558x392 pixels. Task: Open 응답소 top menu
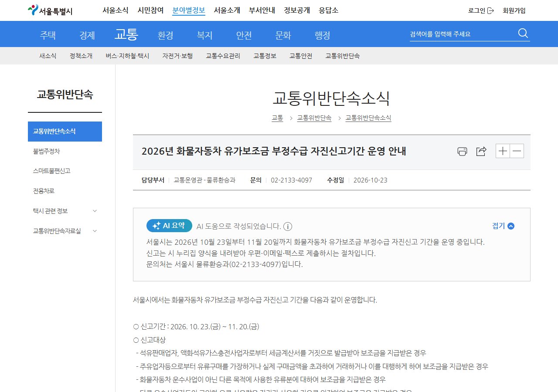[x=329, y=10]
